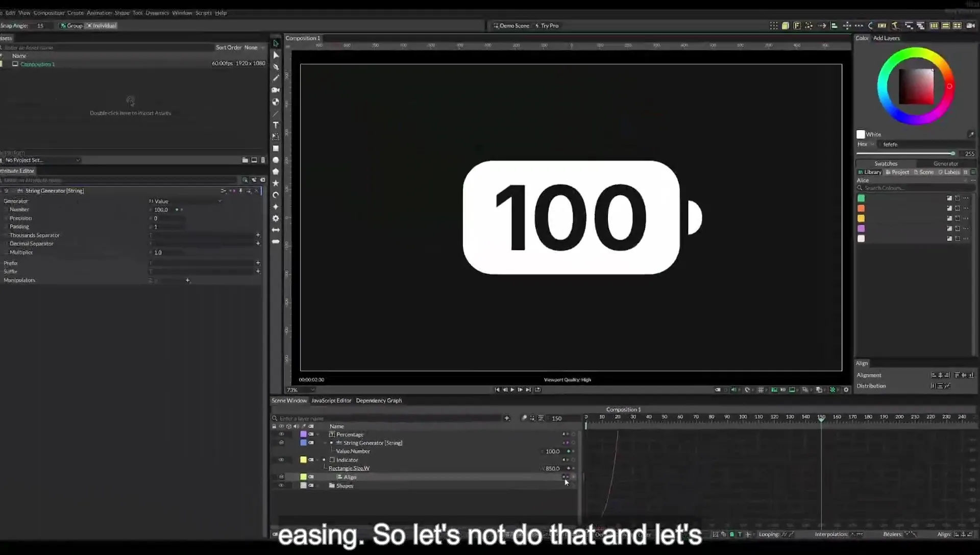Open the Generator Value dropdown
Screen dimensions: 980x555
click(186, 201)
